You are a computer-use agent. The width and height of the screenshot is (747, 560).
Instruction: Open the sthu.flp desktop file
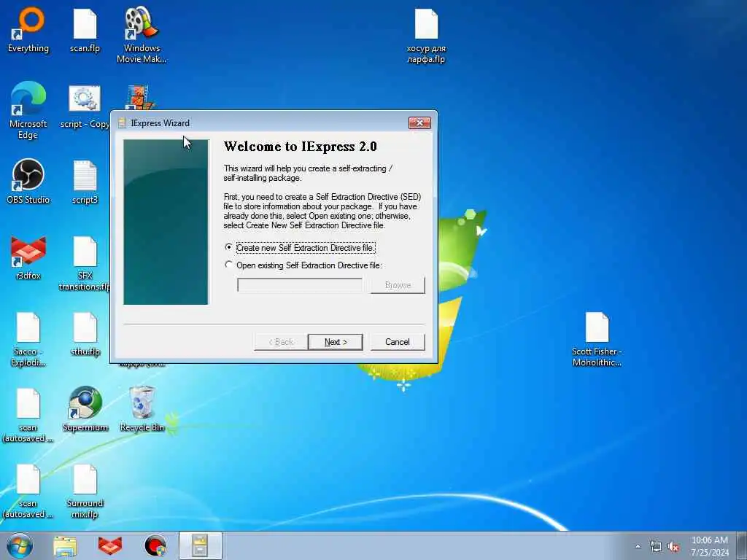pyautogui.click(x=85, y=334)
